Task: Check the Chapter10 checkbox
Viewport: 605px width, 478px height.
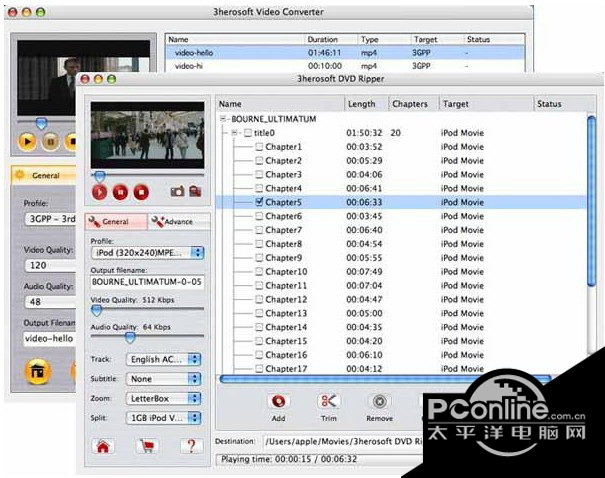Action: (x=259, y=272)
